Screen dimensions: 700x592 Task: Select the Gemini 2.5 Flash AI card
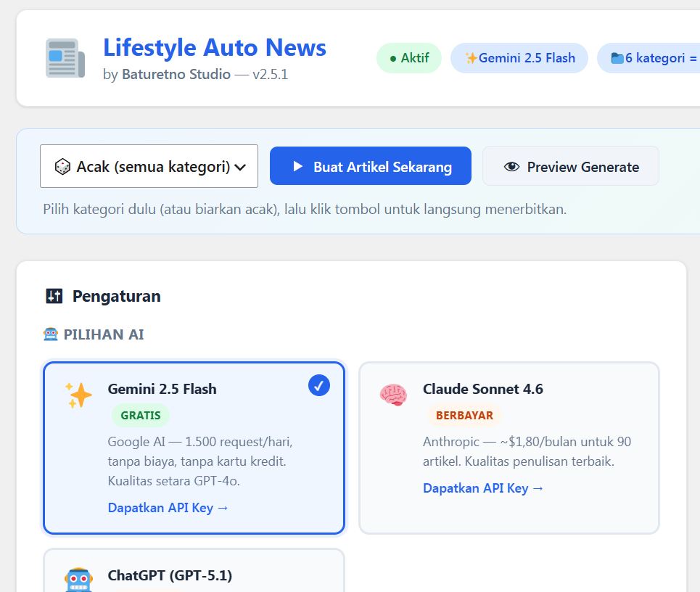click(194, 448)
